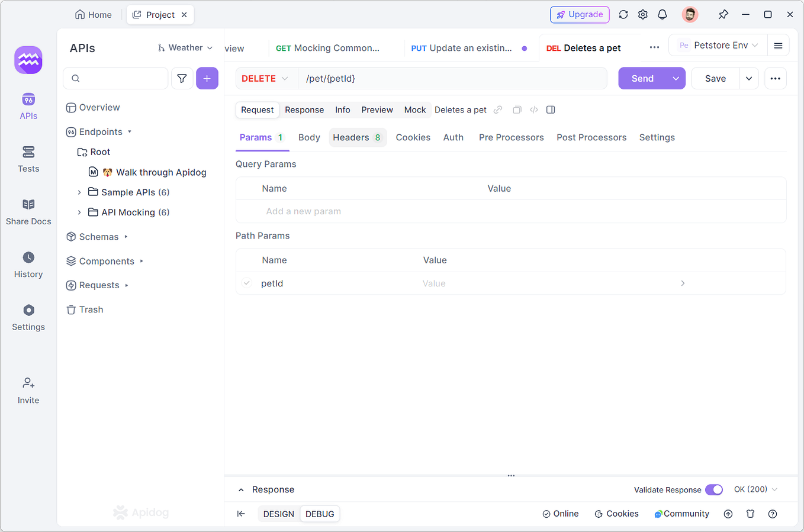Click the filter icon beside the search box

182,78
